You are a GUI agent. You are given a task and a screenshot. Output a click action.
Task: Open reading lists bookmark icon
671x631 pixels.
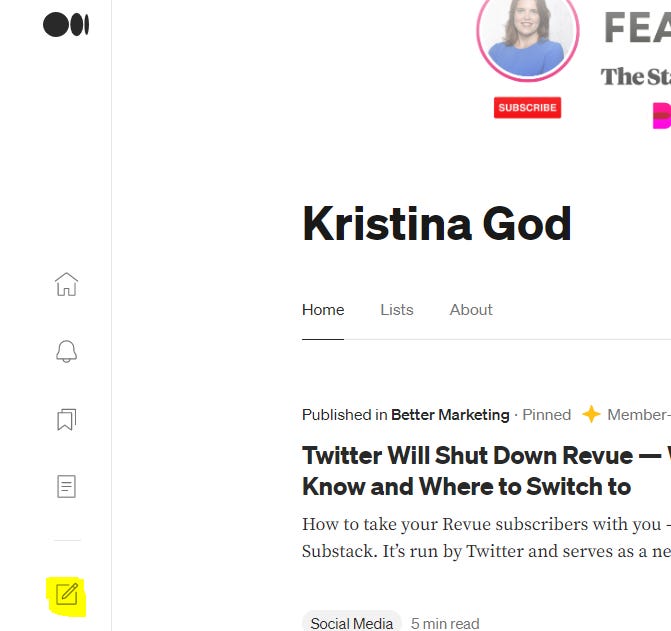[x=66, y=419]
